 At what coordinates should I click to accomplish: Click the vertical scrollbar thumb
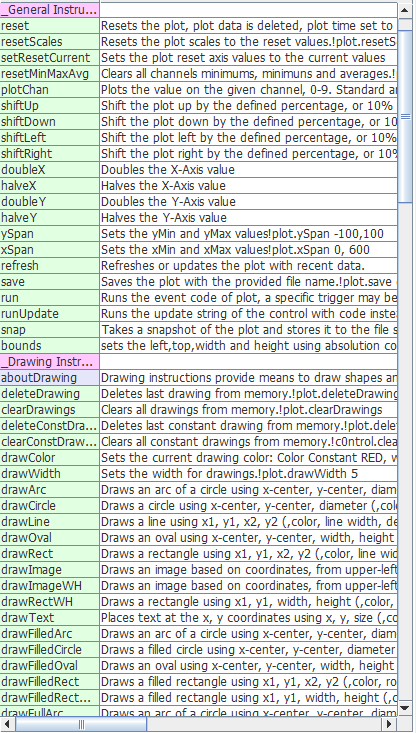(405, 117)
